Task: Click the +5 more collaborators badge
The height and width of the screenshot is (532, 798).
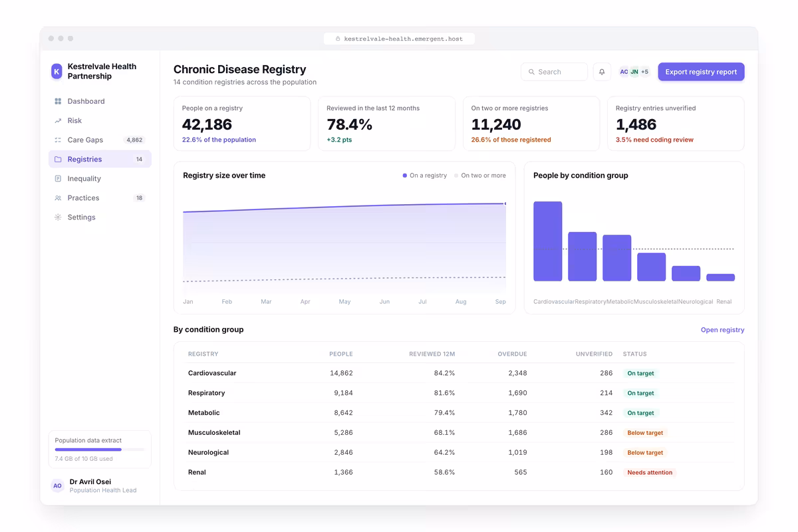Action: click(x=644, y=72)
